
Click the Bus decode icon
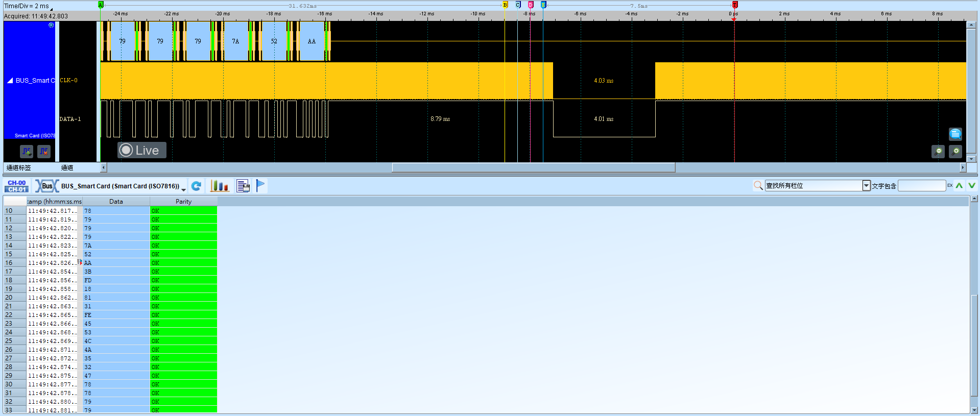(46, 186)
